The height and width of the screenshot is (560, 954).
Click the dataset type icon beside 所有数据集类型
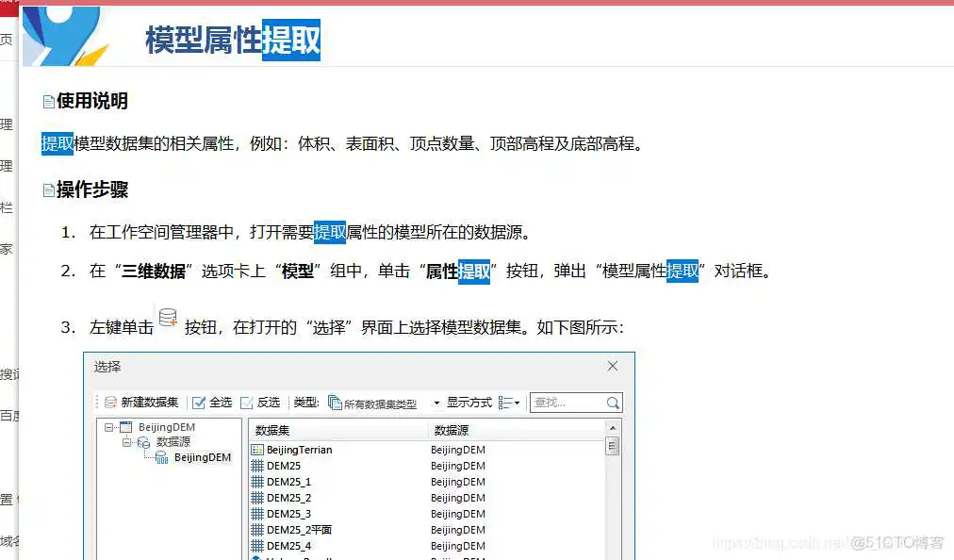pyautogui.click(x=335, y=401)
